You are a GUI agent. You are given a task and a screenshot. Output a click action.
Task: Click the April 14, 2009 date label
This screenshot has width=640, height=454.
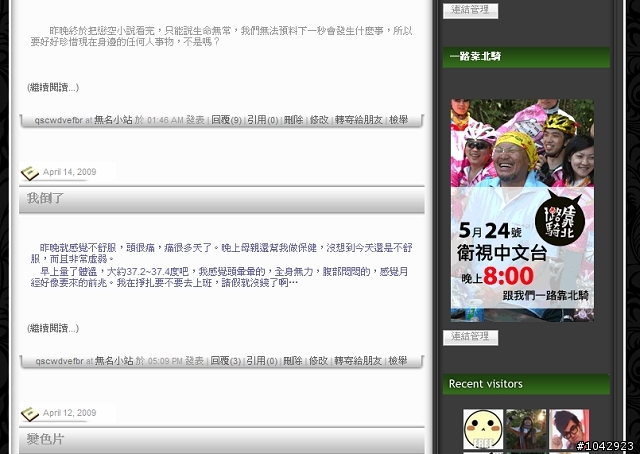coord(69,172)
